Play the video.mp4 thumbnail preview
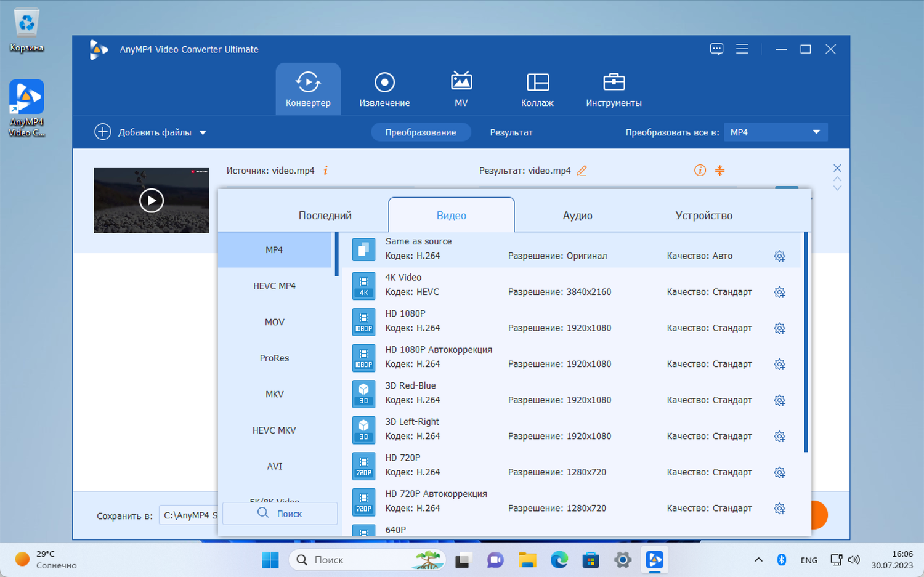 coord(152,200)
